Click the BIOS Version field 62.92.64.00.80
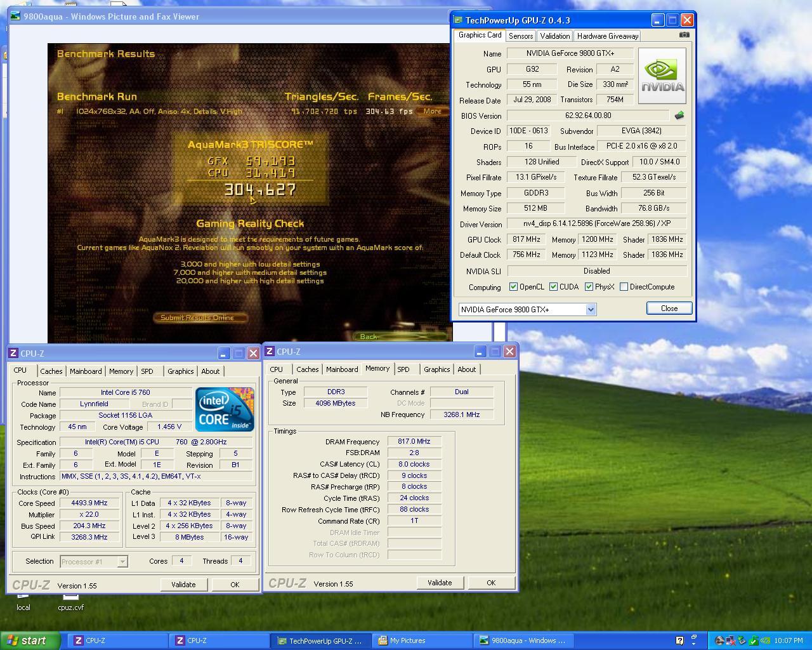Screen dimensions: 812x650 click(588, 116)
